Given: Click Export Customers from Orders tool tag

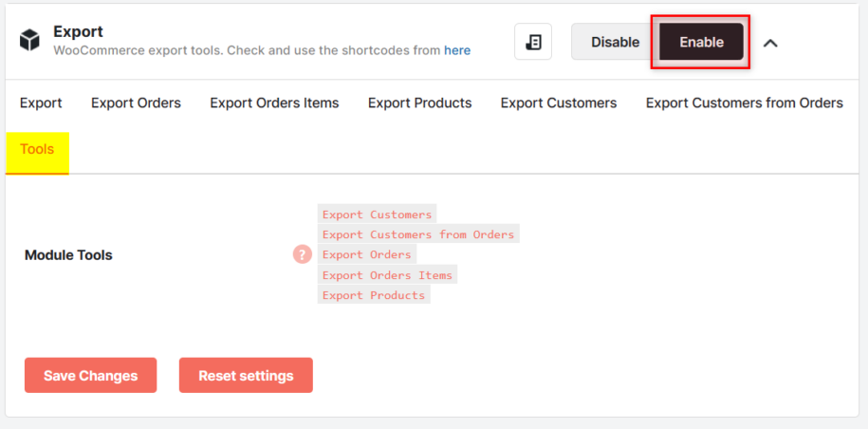Looking at the screenshot, I should click(418, 234).
